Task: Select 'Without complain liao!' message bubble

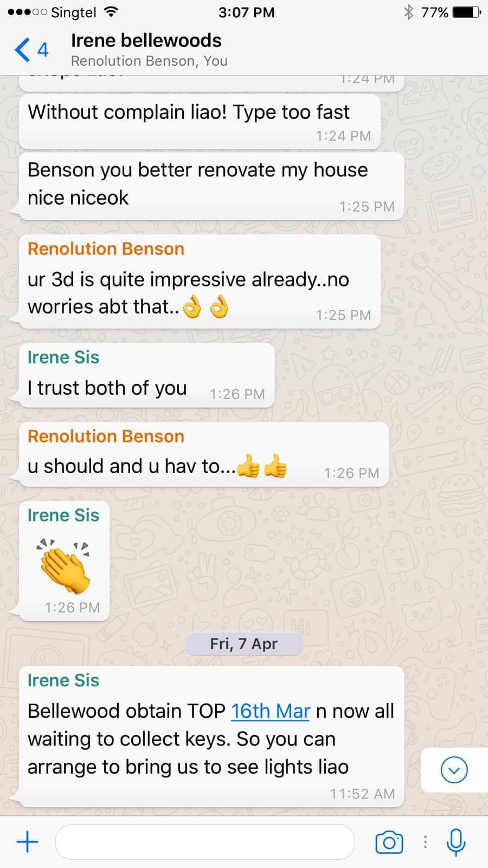Action: click(200, 122)
